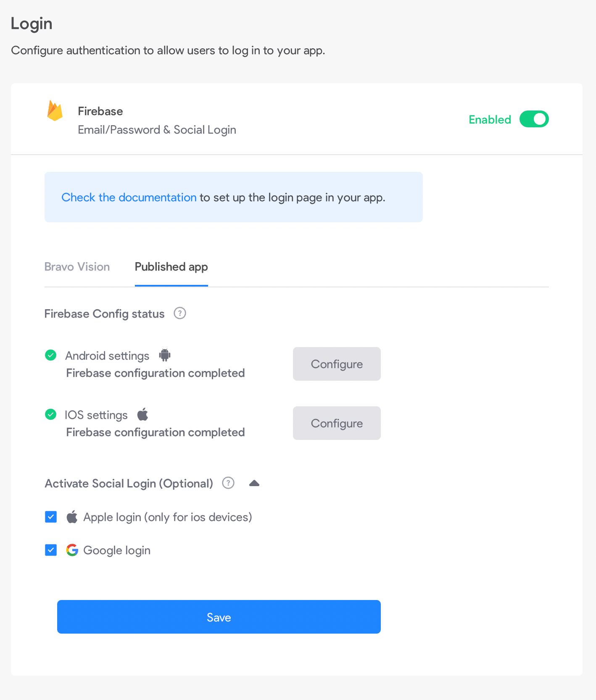Click the Google login label

[x=117, y=550]
